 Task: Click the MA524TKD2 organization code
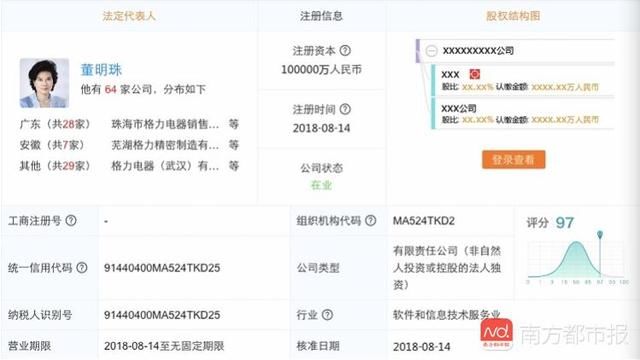click(x=423, y=221)
